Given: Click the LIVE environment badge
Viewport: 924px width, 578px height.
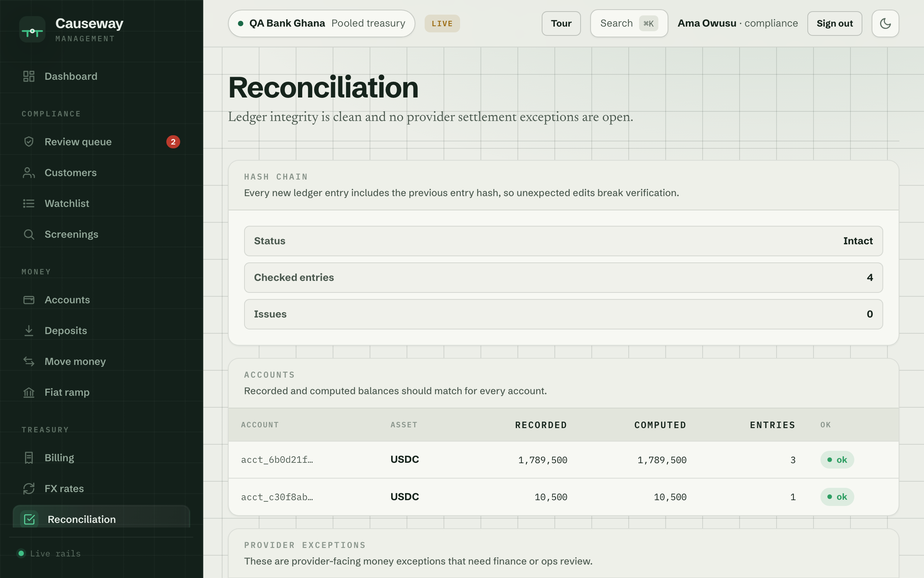Looking at the screenshot, I should [442, 24].
